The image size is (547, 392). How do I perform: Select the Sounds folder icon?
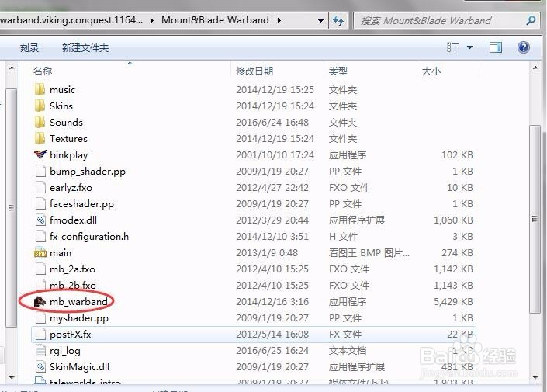pos(40,123)
